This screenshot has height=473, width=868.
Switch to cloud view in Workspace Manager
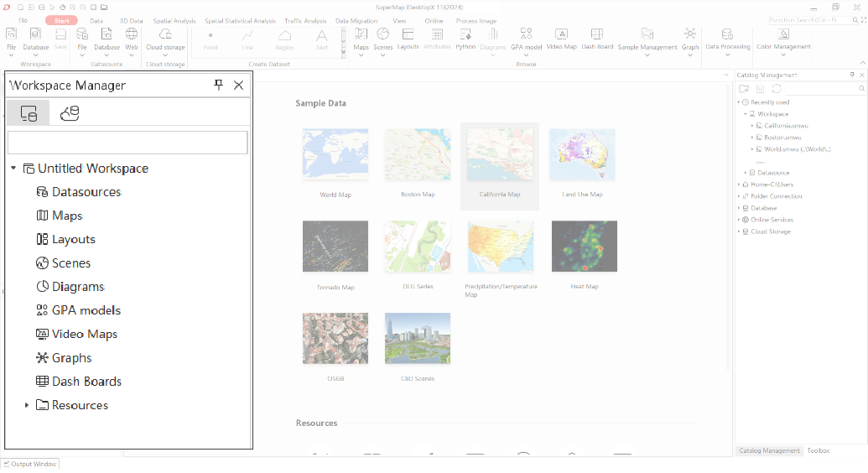click(x=70, y=113)
